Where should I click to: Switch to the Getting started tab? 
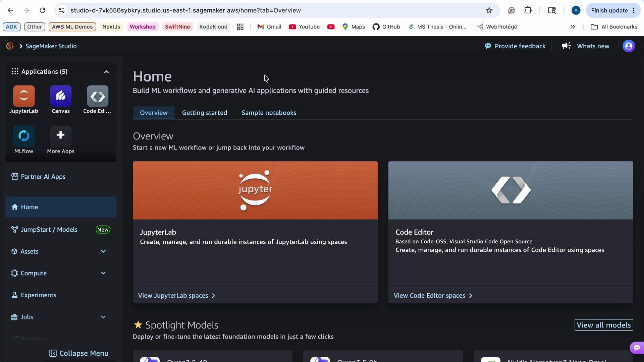205,113
